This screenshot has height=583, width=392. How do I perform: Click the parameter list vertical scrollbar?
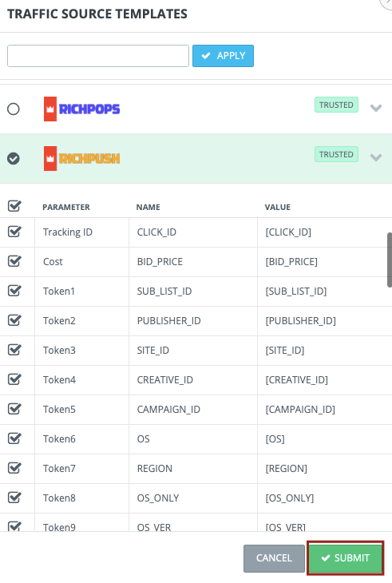tap(390, 260)
